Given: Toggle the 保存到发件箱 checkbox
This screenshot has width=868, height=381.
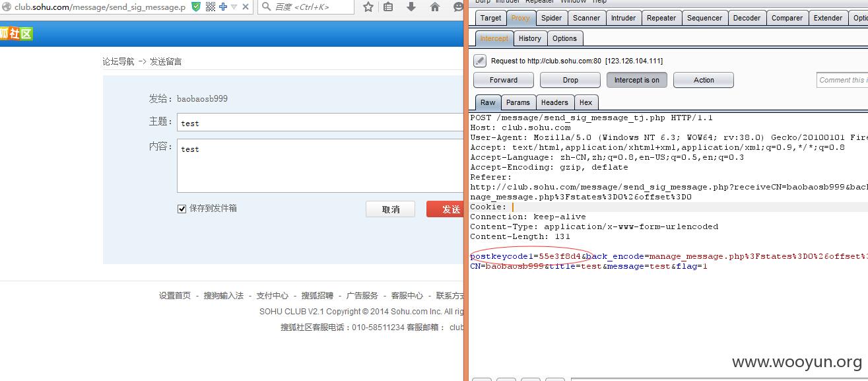Looking at the screenshot, I should coord(182,209).
